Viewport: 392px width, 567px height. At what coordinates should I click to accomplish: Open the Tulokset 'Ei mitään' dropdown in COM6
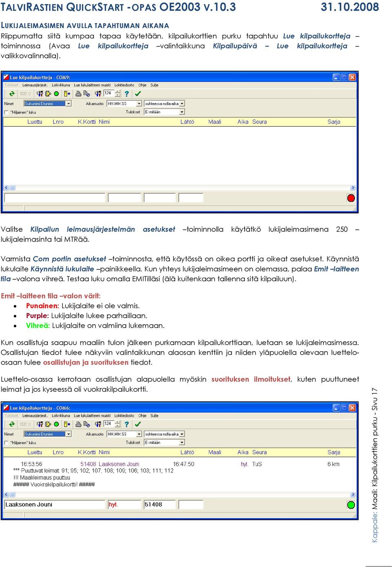[x=182, y=442]
